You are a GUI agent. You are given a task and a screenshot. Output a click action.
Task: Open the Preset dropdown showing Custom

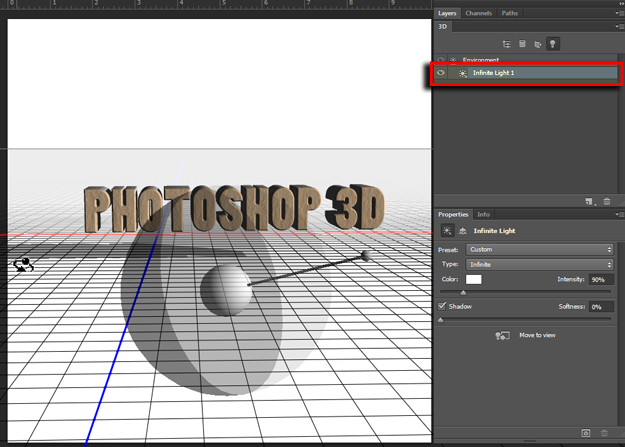(x=540, y=249)
